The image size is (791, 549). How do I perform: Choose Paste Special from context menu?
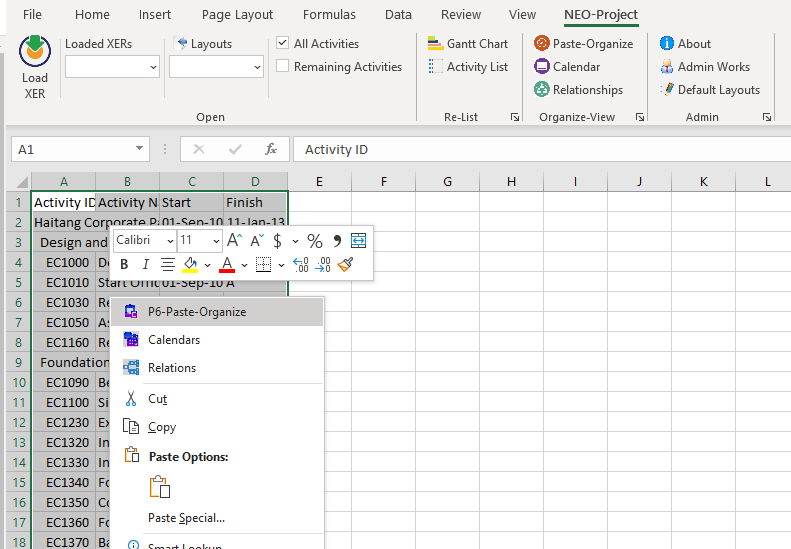click(x=217, y=518)
